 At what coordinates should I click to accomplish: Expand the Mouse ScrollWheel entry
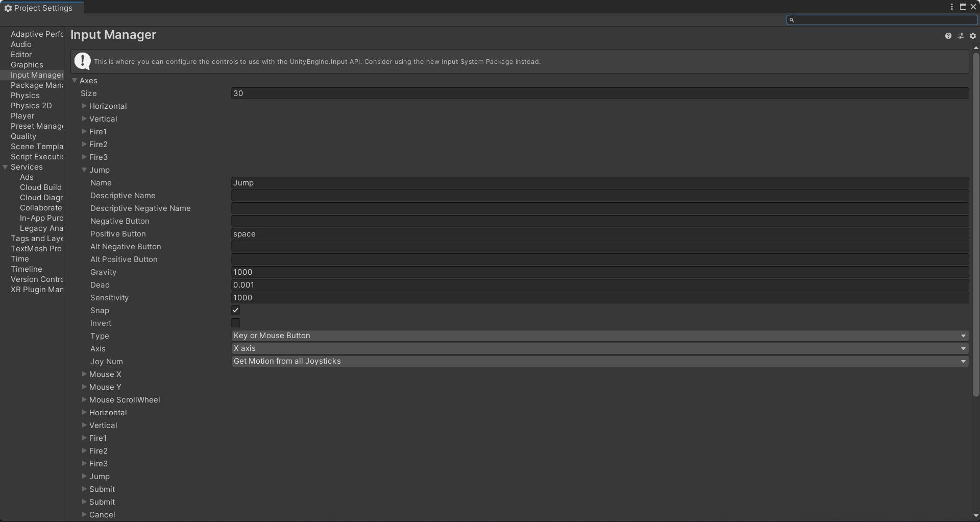(84, 400)
